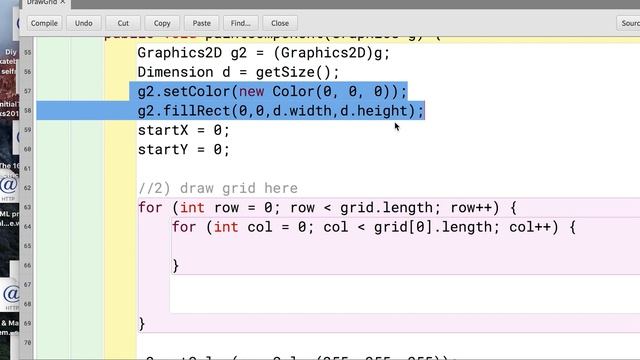
Task: Click the empty line inside inner for loop
Action: point(405,246)
